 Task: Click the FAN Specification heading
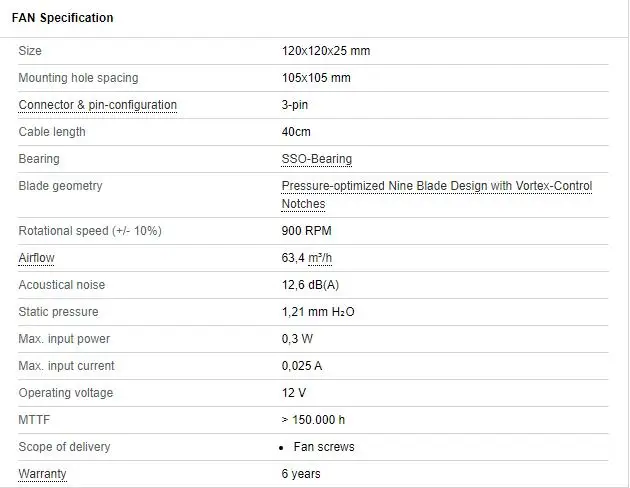click(x=62, y=18)
